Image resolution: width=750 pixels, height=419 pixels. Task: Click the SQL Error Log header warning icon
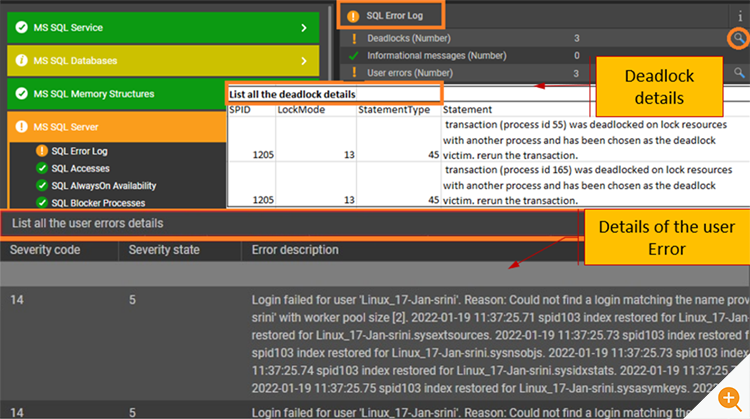point(353,16)
